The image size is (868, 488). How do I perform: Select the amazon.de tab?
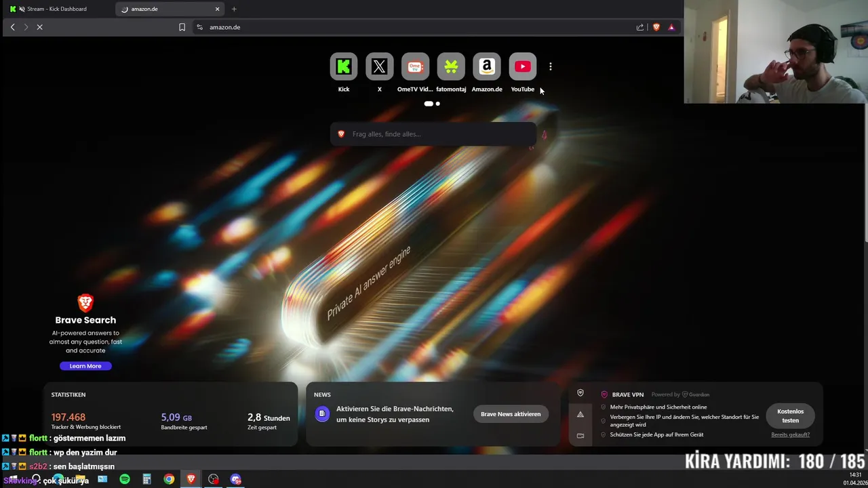(x=170, y=9)
